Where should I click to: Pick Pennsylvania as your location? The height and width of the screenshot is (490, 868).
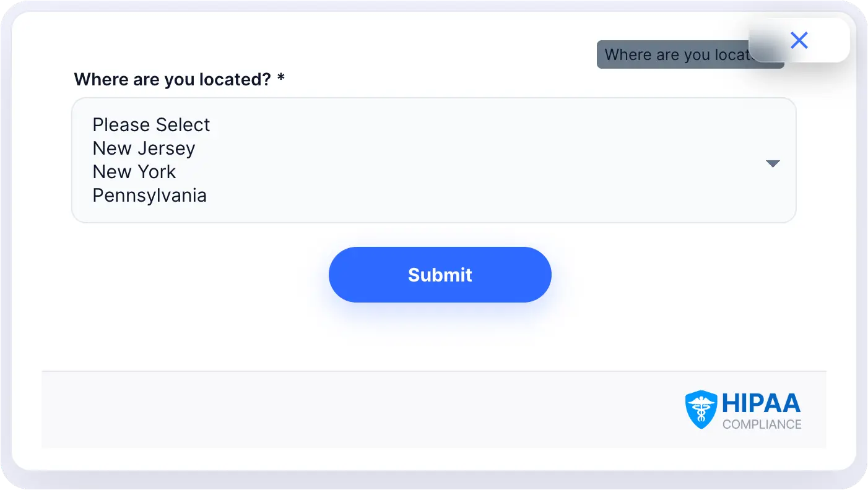click(x=149, y=196)
